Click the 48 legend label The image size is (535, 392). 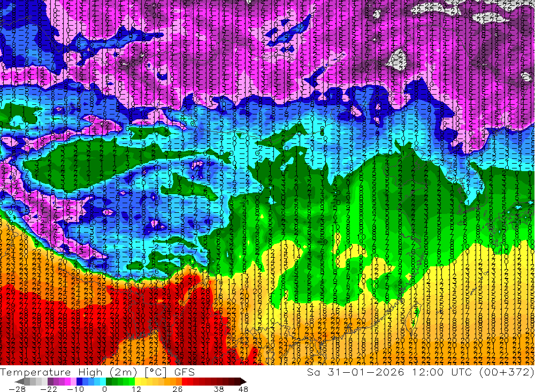pos(243,389)
